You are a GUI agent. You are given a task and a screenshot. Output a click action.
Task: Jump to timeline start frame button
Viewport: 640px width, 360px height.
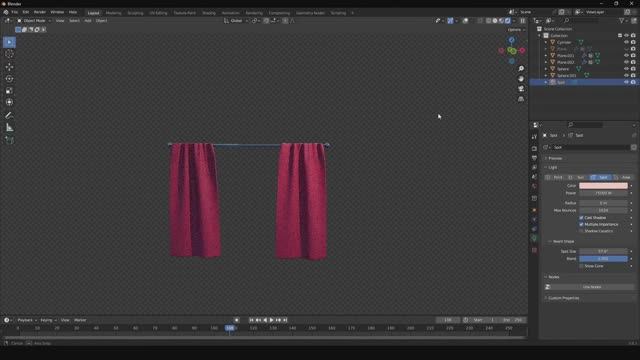coord(251,320)
